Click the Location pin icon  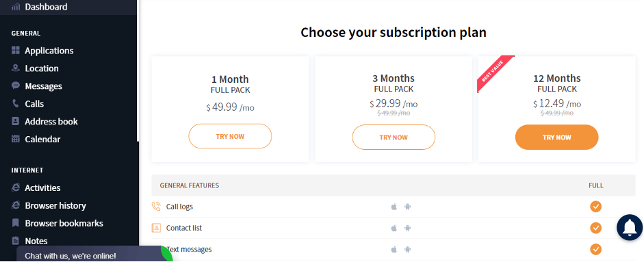click(x=16, y=68)
